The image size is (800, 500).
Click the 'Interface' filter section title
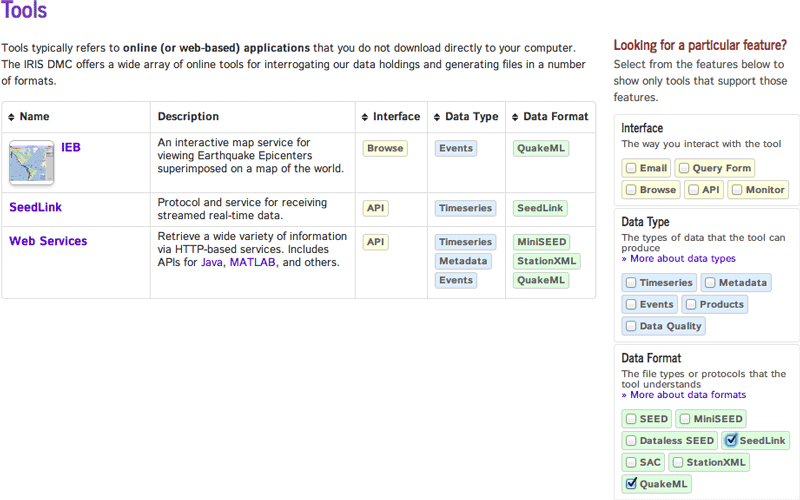642,128
